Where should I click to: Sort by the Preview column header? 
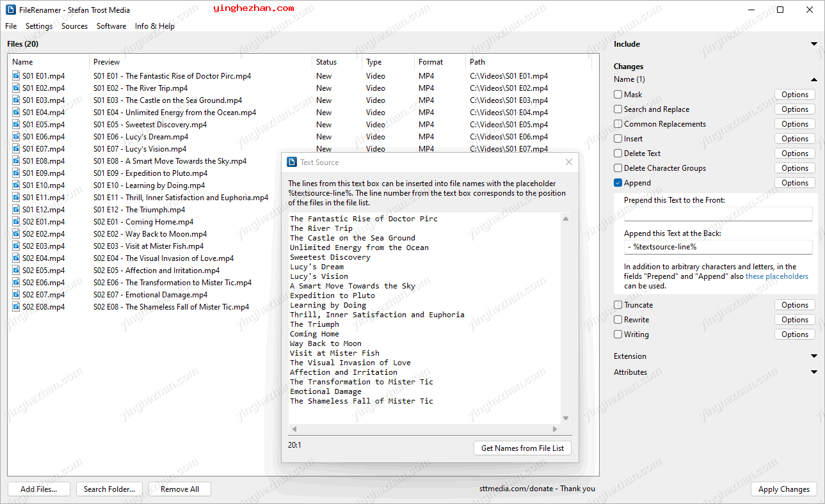pos(200,62)
